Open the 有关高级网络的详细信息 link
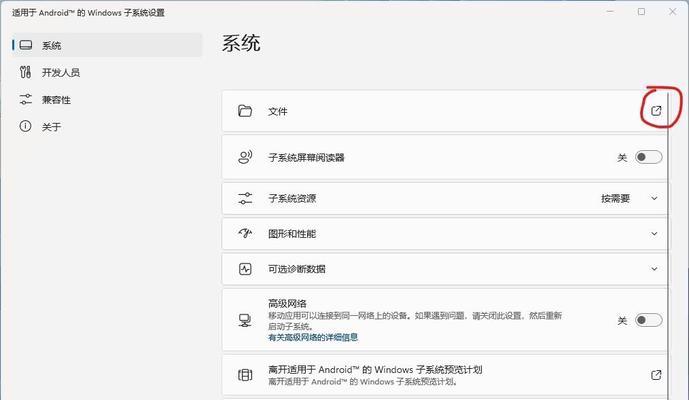Screen dimensions: 689x400 pyautogui.click(x=313, y=337)
